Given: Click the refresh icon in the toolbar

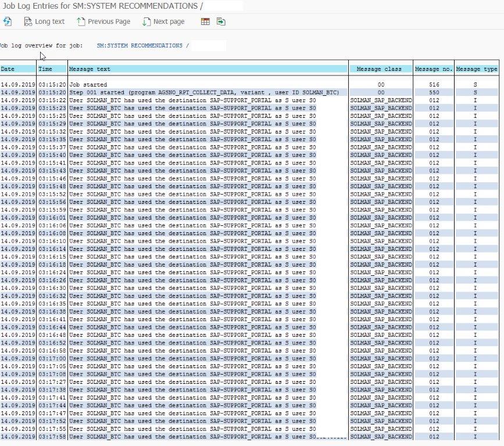Looking at the screenshot, I should click(x=8, y=21).
